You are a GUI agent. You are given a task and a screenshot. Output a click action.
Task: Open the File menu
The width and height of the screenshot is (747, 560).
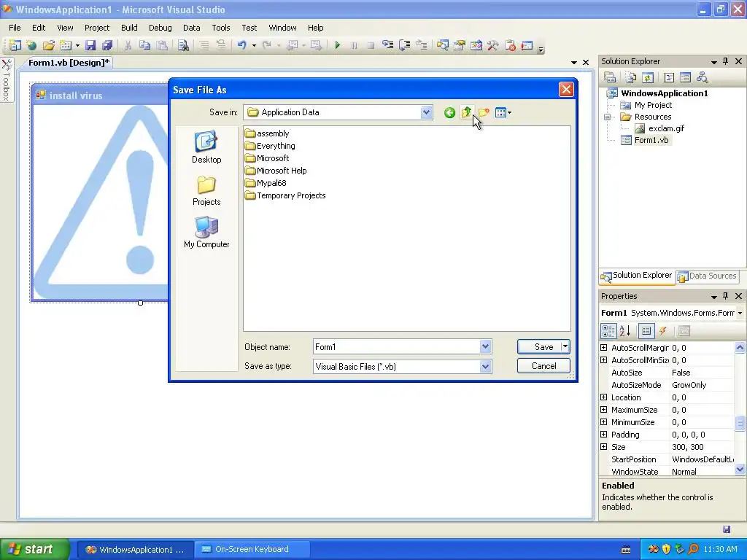point(15,28)
